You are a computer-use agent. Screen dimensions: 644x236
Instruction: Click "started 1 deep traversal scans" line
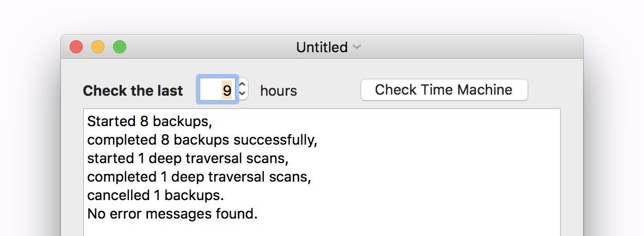[188, 158]
